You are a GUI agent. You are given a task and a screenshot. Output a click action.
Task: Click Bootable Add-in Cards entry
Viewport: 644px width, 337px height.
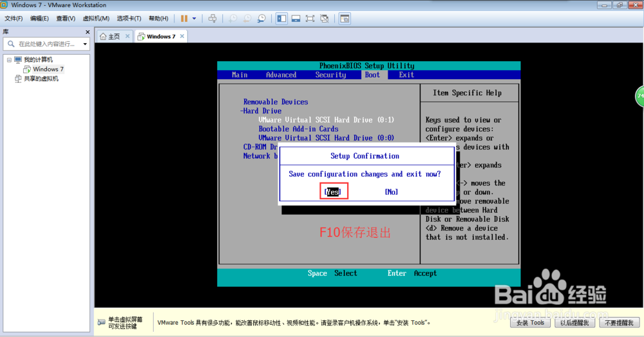[299, 129]
